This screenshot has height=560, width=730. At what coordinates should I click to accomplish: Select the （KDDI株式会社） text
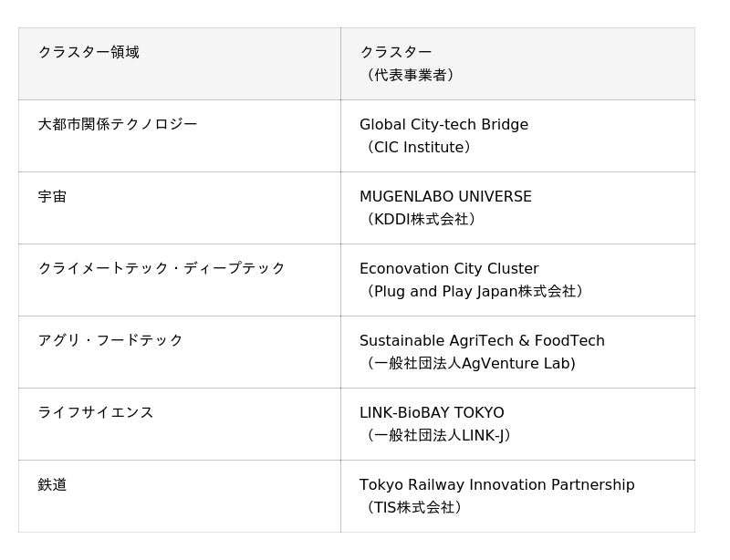coord(421,220)
